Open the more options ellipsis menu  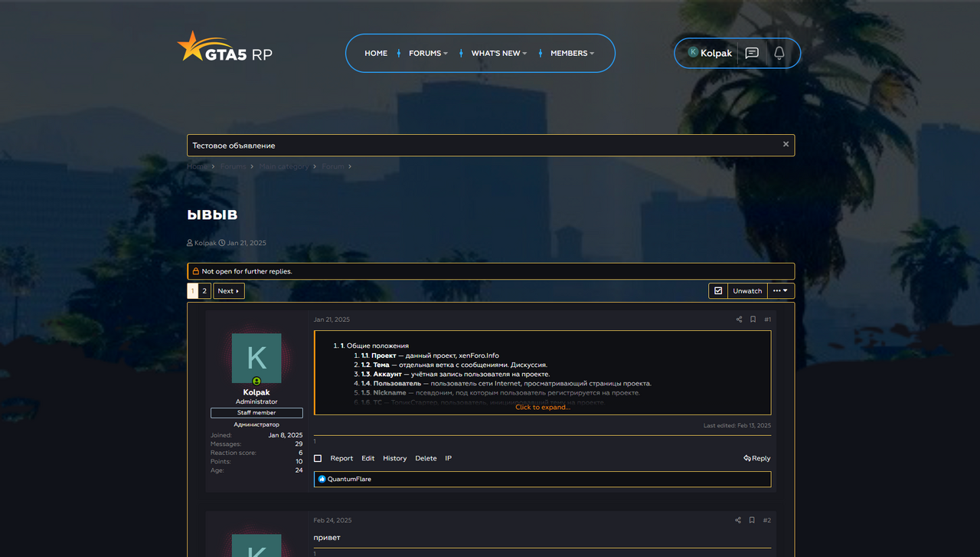pos(779,291)
